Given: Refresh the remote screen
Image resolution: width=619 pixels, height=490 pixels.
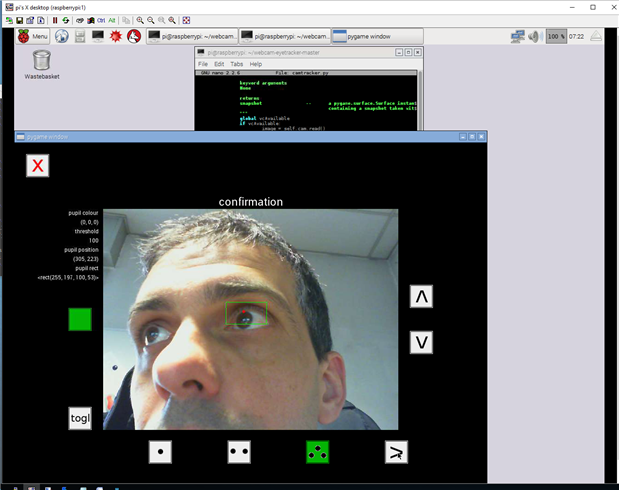Looking at the screenshot, I should click(66, 20).
